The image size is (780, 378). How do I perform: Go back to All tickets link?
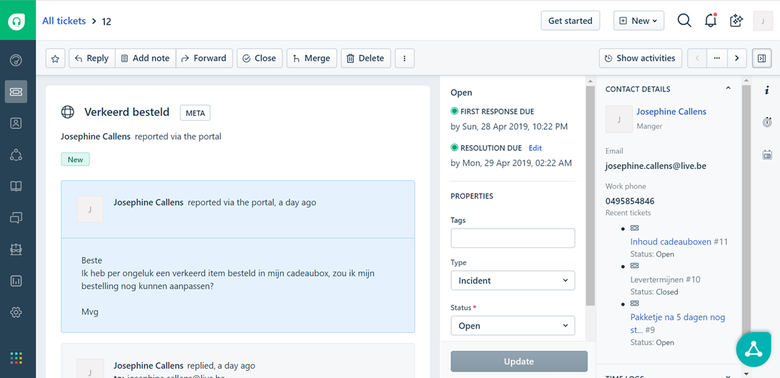[64, 21]
